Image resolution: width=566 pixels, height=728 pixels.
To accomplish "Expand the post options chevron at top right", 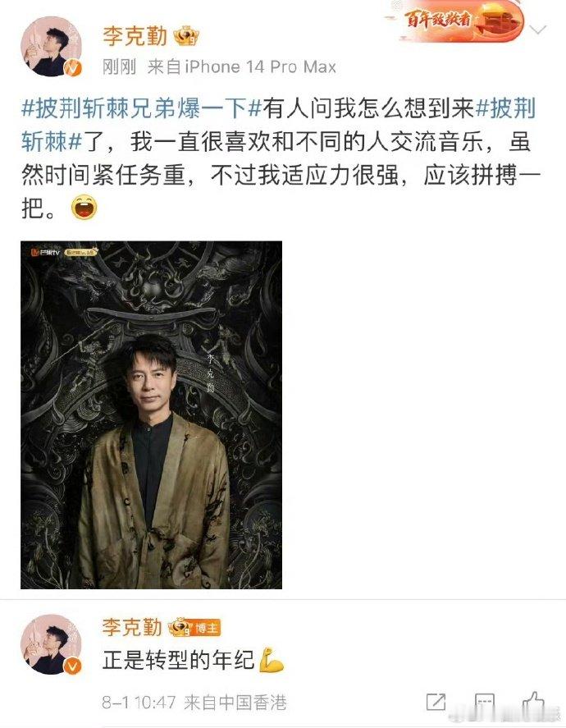I will (x=538, y=30).
